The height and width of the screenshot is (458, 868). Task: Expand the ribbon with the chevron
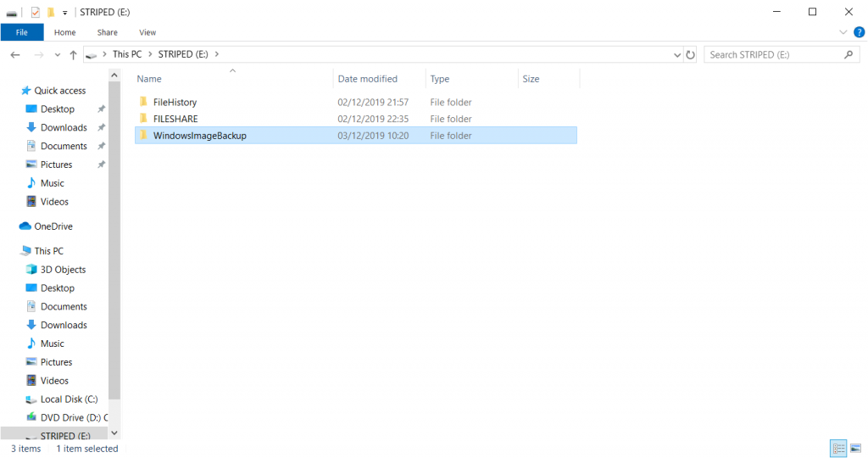[843, 32]
